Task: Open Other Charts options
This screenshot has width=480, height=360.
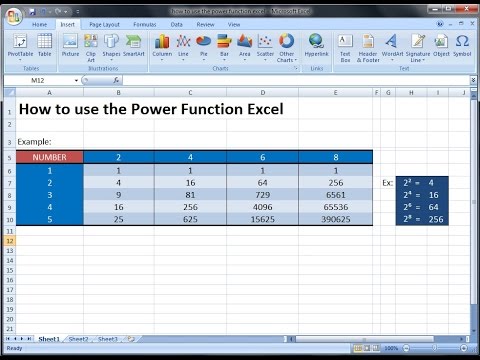Action: pos(286,48)
